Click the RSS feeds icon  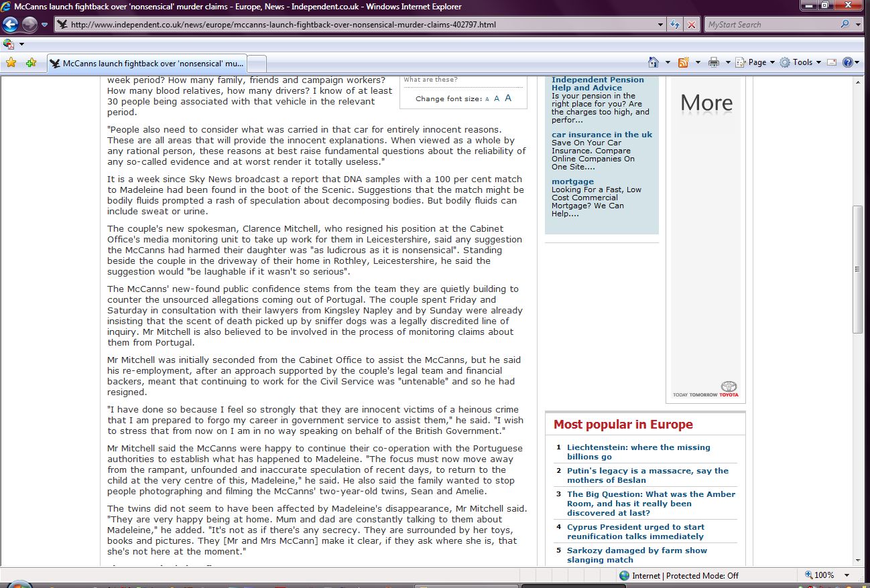pos(684,62)
